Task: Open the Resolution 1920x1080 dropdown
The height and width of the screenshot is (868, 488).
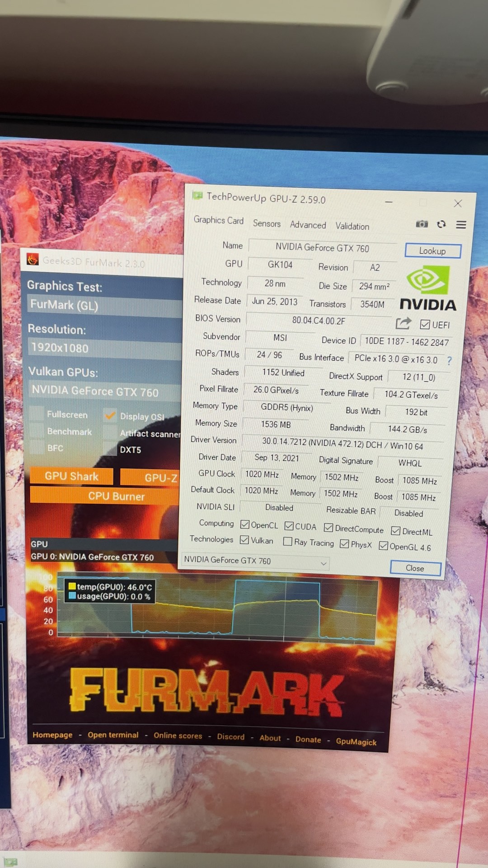Action: [x=105, y=349]
